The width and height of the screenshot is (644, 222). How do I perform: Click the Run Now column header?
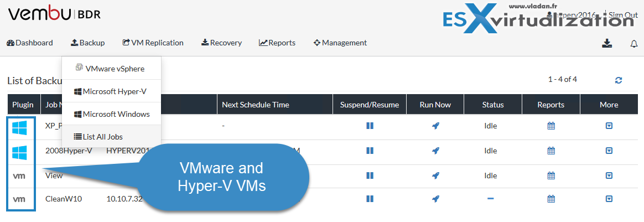tap(435, 105)
